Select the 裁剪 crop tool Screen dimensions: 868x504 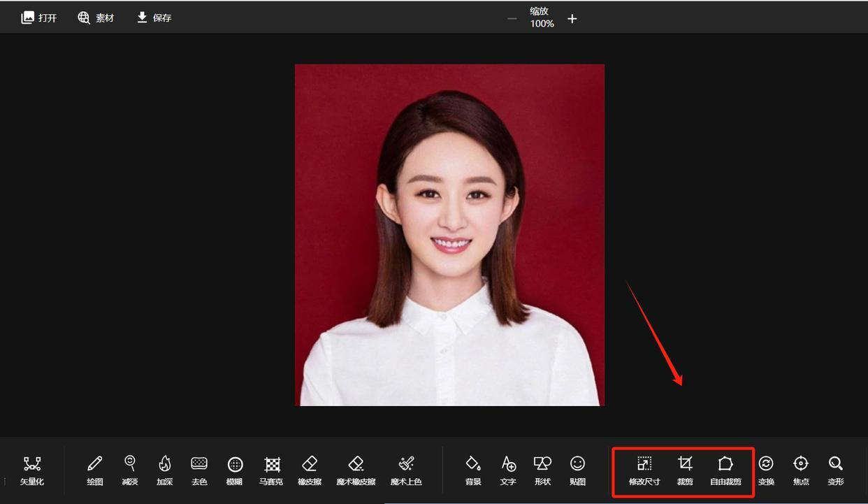[x=685, y=470]
